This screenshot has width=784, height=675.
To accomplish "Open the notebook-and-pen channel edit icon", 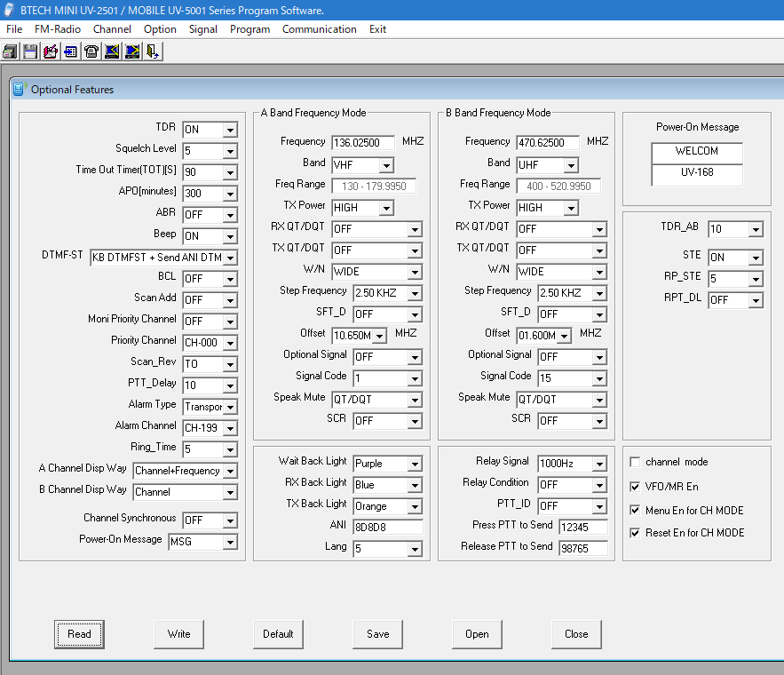I will (51, 52).
